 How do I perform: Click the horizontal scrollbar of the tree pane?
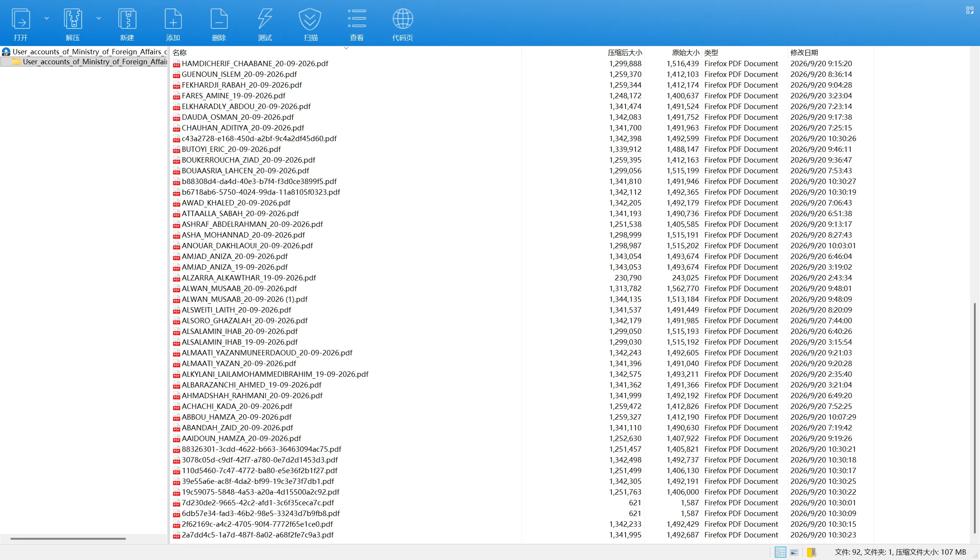(68, 539)
